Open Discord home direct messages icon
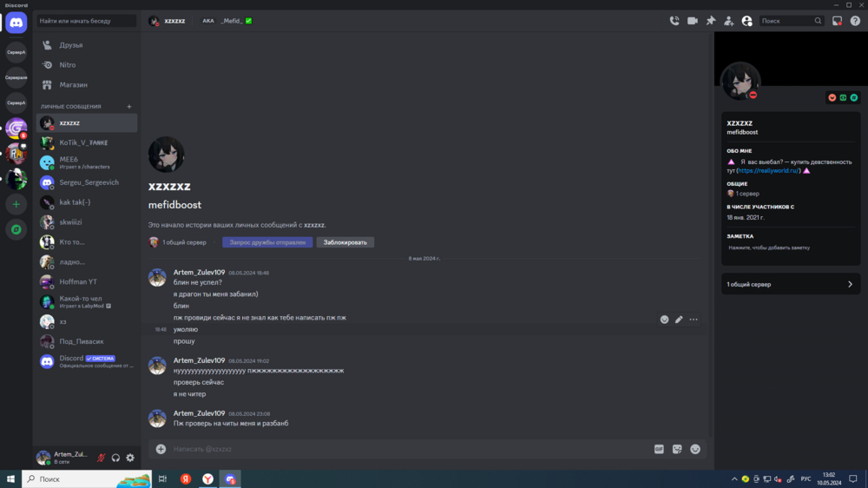The height and width of the screenshot is (488, 868). (x=16, y=23)
